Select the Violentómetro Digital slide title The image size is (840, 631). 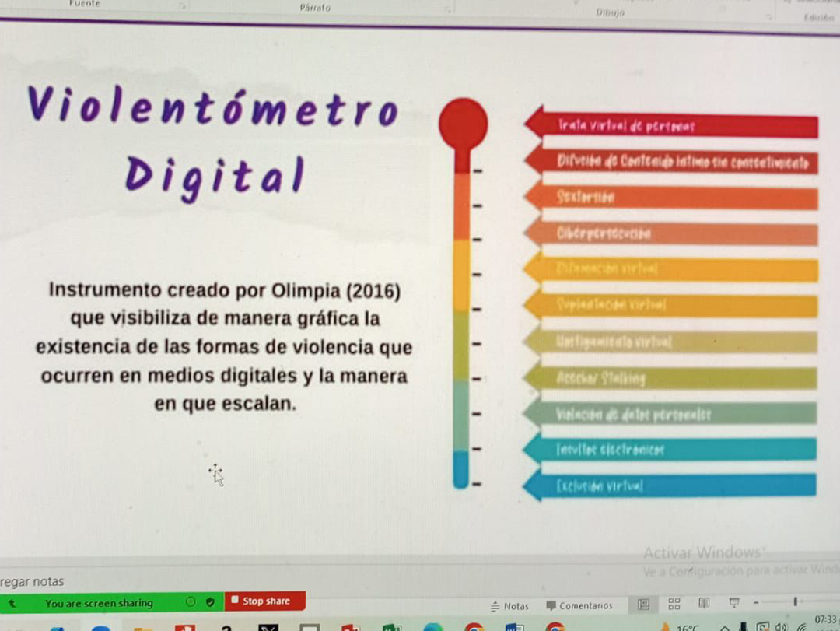pos(214,140)
